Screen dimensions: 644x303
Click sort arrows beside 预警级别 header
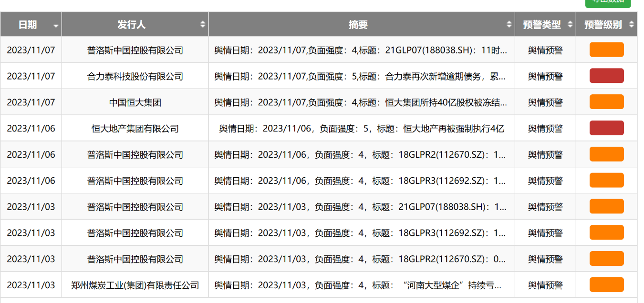click(631, 24)
